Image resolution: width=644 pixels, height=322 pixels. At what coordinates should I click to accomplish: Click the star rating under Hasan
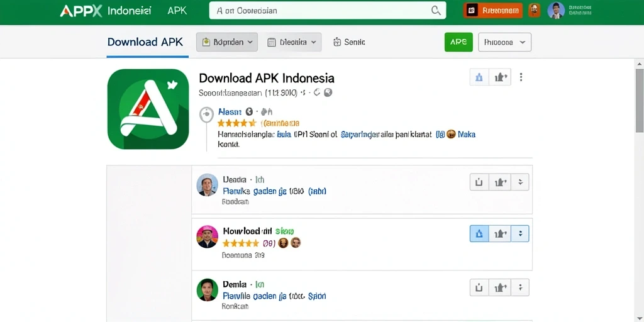click(237, 123)
